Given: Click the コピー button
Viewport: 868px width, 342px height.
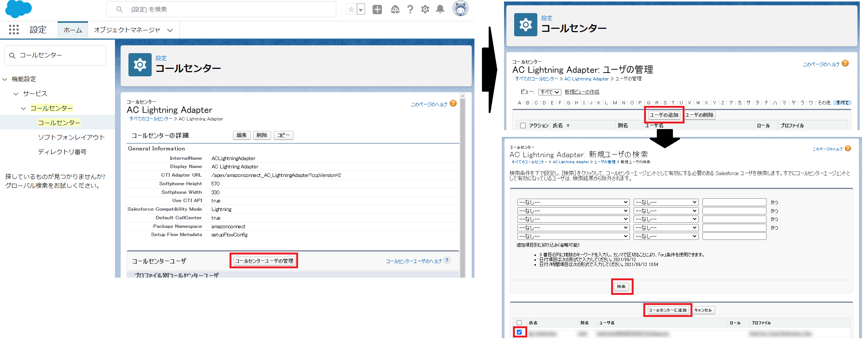Looking at the screenshot, I should pyautogui.click(x=283, y=135).
